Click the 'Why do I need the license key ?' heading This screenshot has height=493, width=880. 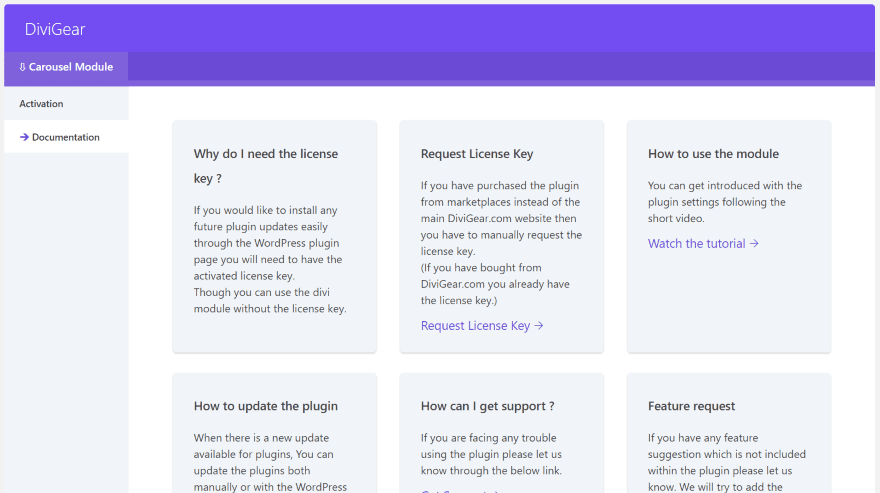click(266, 166)
